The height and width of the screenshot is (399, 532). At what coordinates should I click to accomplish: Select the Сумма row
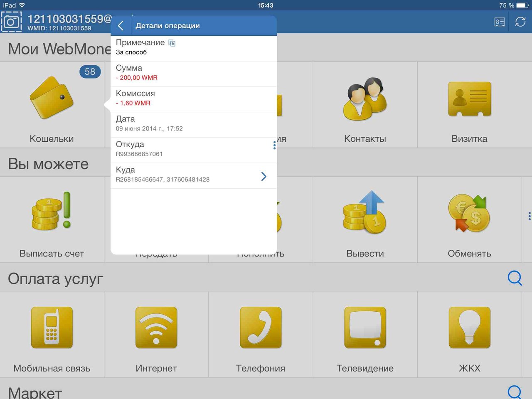tap(194, 74)
